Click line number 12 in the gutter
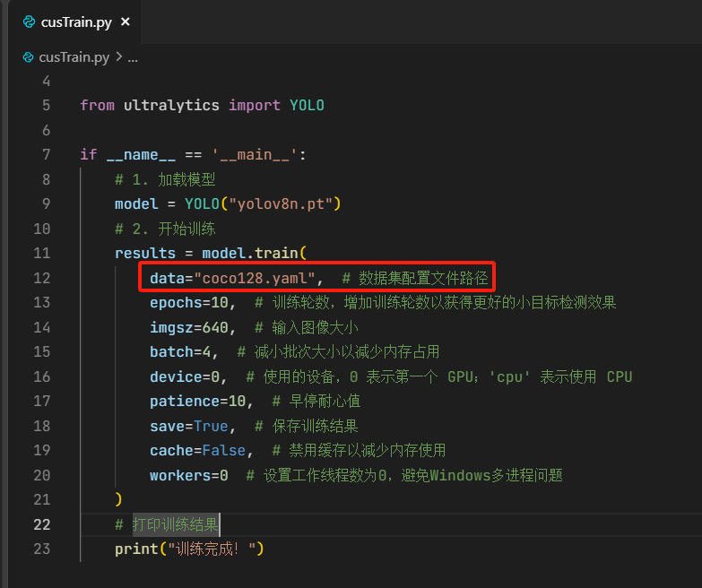The height and width of the screenshot is (588, 702). [41, 279]
